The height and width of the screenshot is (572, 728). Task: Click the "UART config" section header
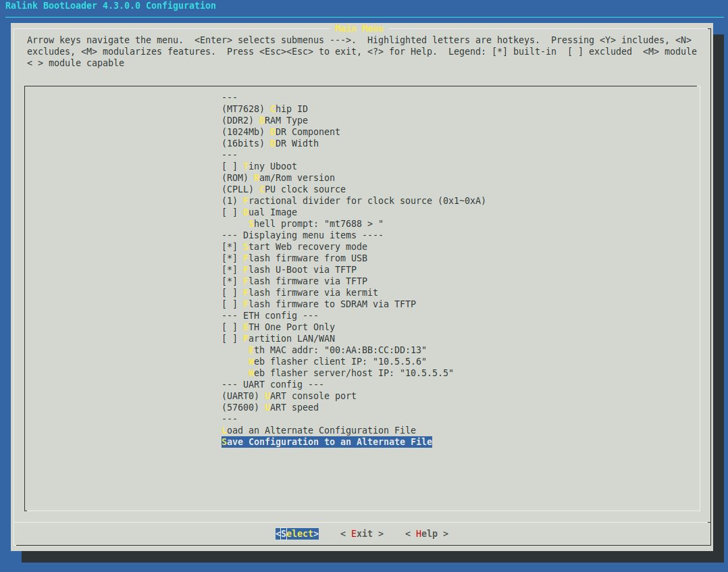click(273, 384)
